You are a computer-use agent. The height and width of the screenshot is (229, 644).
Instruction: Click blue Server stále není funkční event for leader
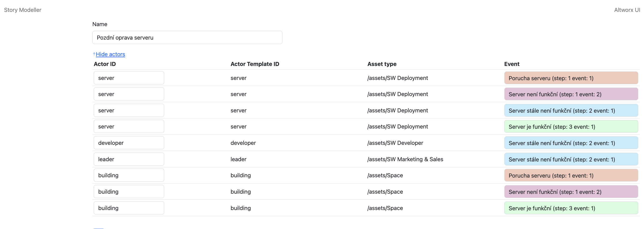[571, 159]
